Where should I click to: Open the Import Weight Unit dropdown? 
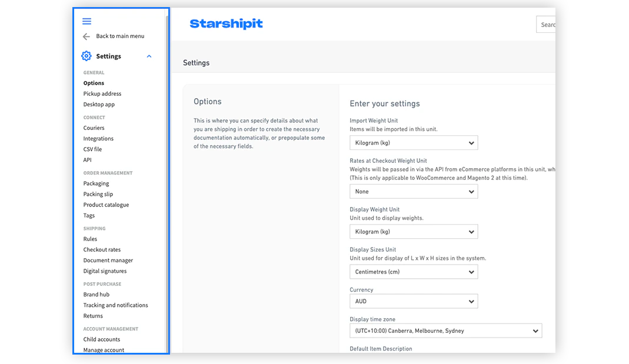(x=413, y=143)
